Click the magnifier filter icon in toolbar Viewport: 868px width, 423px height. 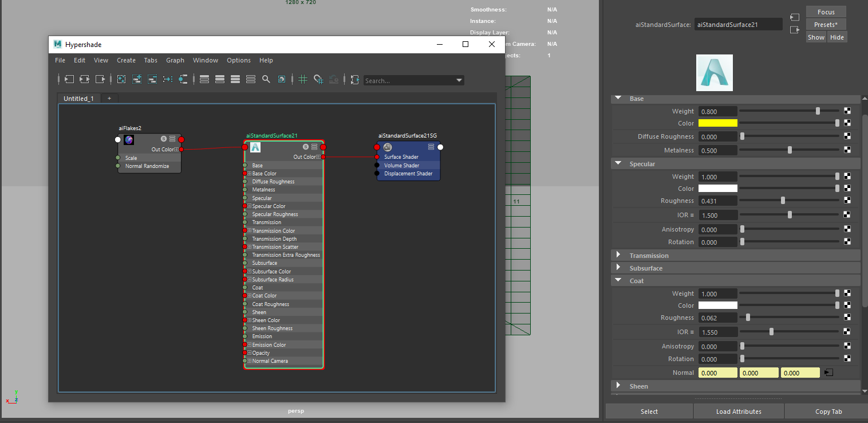tap(266, 79)
